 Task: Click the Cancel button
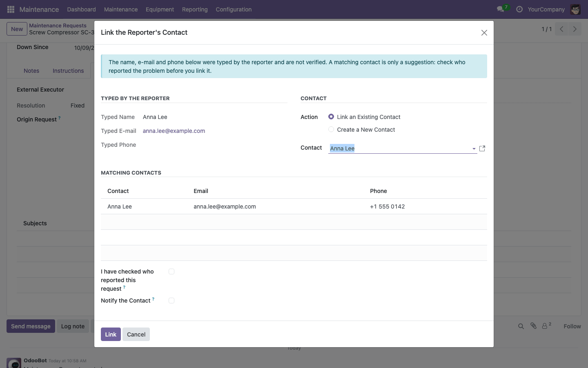pyautogui.click(x=136, y=334)
